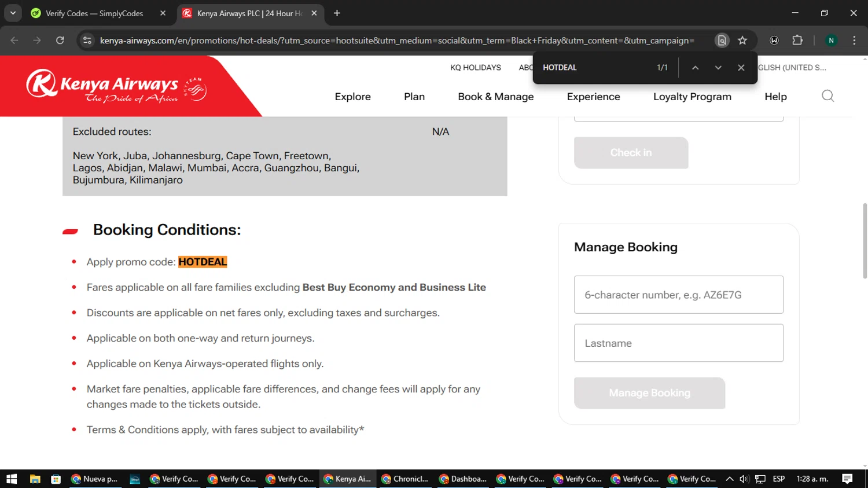Viewport: 868px width, 488px height.
Task: Click the Google Lens icon in address bar
Action: (722, 41)
